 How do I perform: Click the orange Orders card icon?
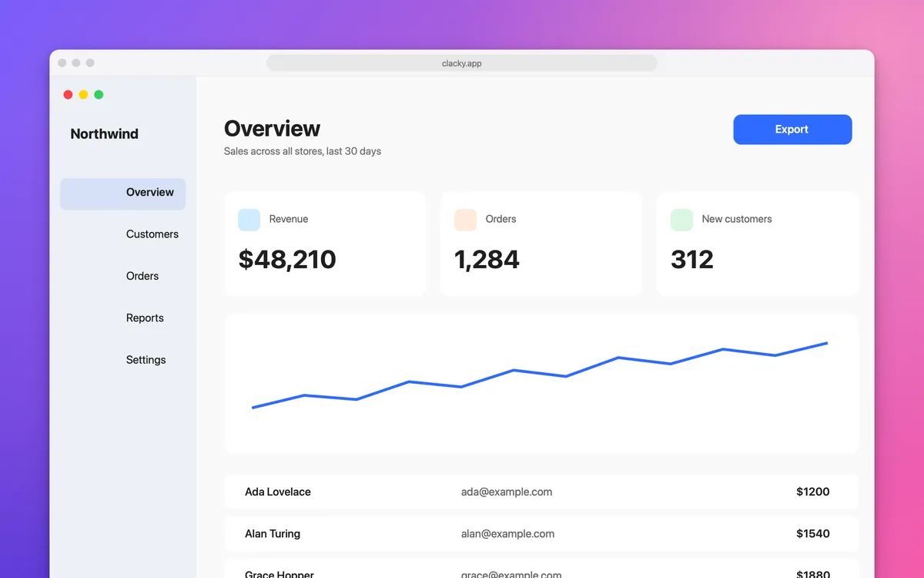pos(466,220)
